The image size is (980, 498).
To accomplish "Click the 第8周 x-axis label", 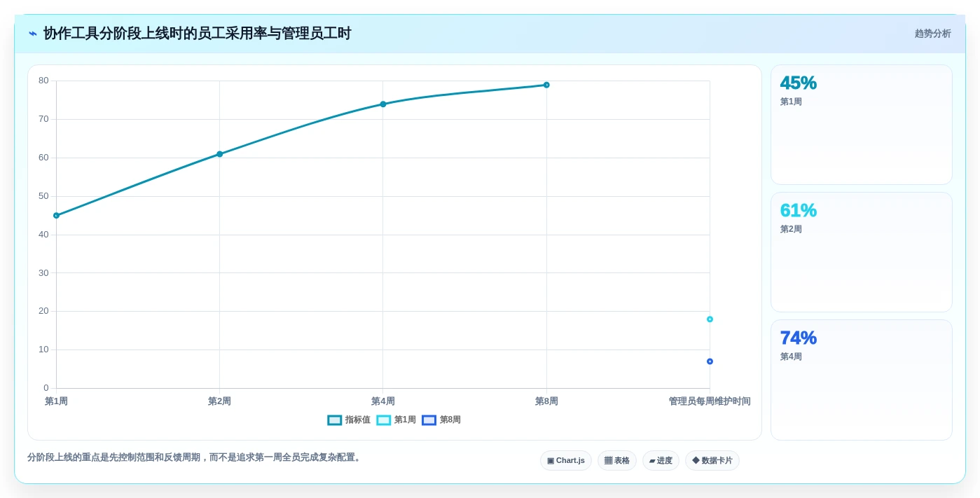I will tap(546, 401).
